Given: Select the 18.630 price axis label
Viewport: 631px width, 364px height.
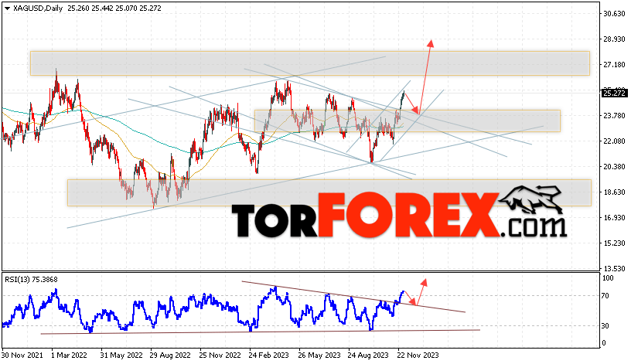Looking at the screenshot, I should coord(614,192).
